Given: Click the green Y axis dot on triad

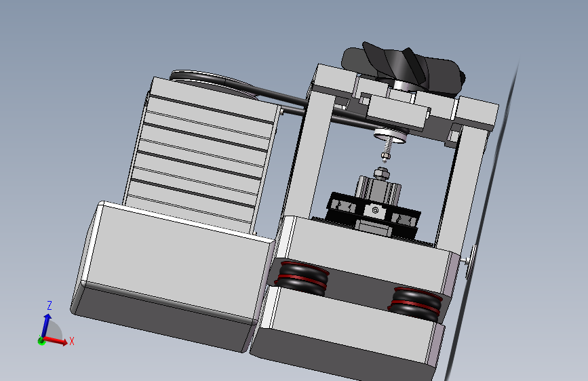Looking at the screenshot, I should pyautogui.click(x=41, y=341).
